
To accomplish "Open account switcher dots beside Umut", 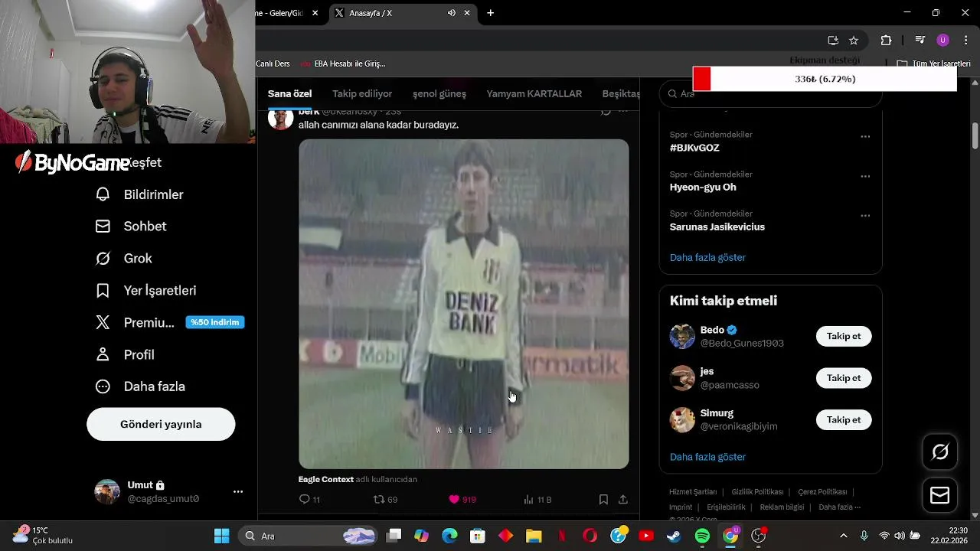I will pos(238,492).
